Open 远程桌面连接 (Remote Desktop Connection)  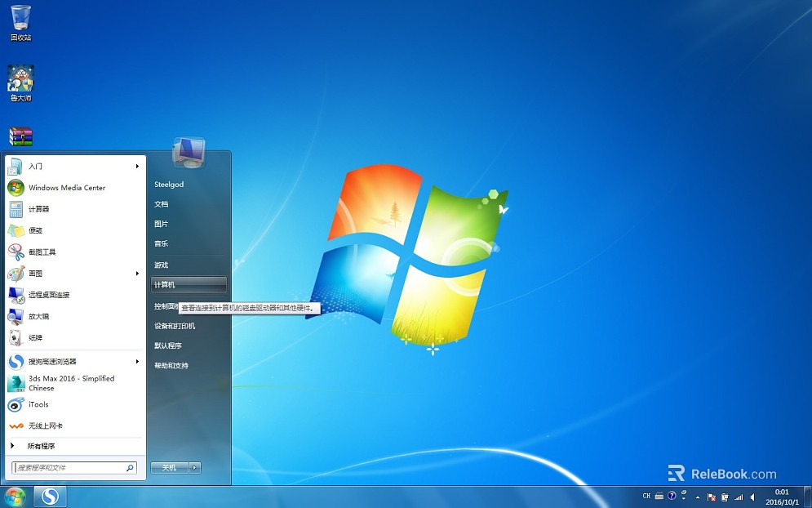(x=75, y=295)
